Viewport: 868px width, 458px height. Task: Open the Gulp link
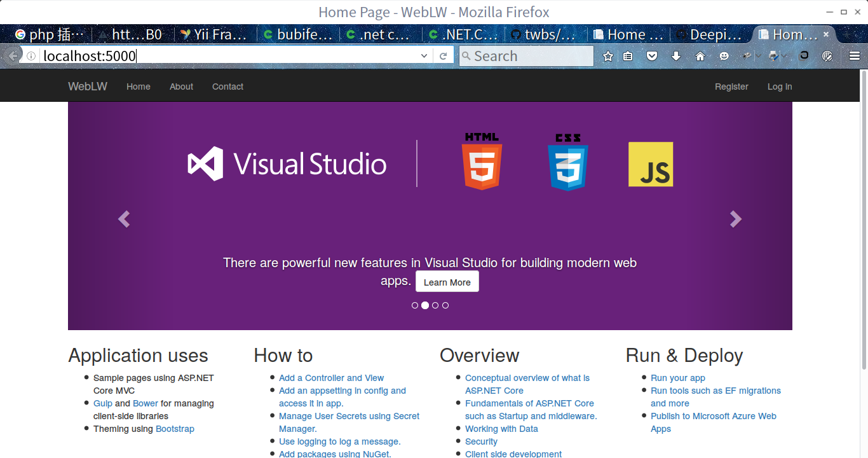click(x=103, y=403)
